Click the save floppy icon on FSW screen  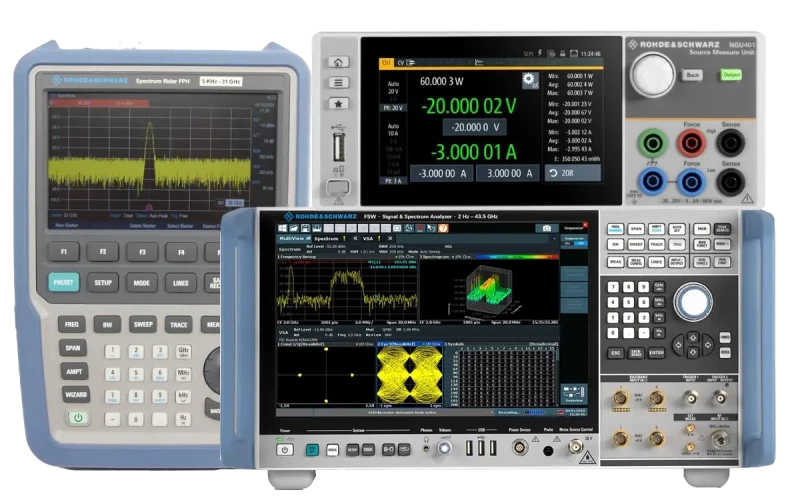(x=305, y=229)
